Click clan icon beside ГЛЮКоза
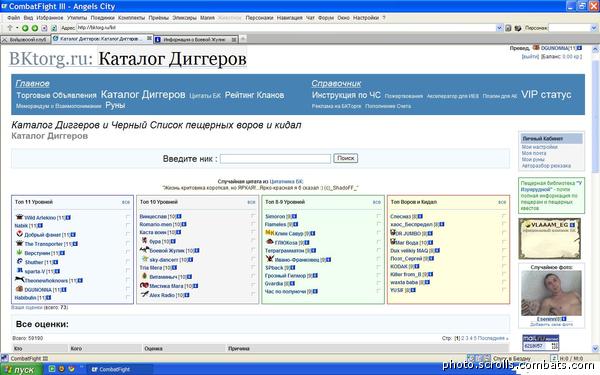The width and height of the screenshot is (600, 375). (270, 242)
